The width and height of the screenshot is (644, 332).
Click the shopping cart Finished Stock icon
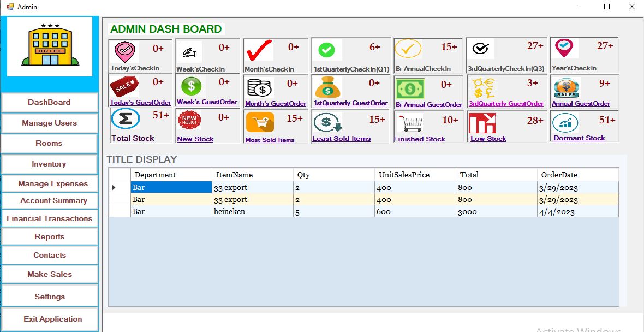pos(410,122)
